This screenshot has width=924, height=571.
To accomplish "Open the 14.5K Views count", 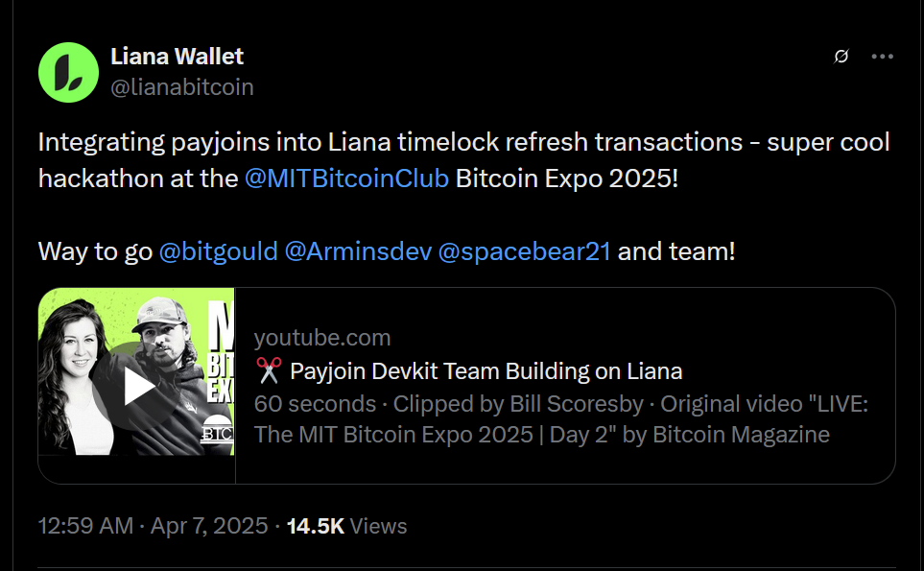I will (346, 526).
